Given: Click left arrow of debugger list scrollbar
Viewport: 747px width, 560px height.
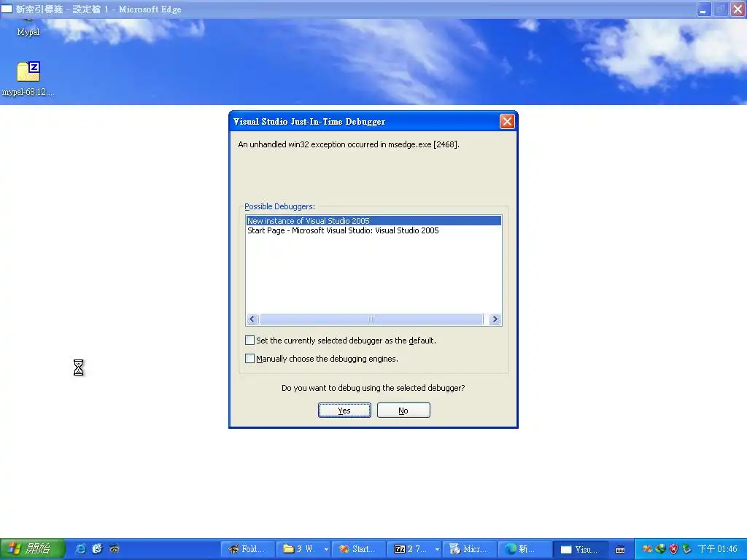Looking at the screenshot, I should pyautogui.click(x=252, y=319).
